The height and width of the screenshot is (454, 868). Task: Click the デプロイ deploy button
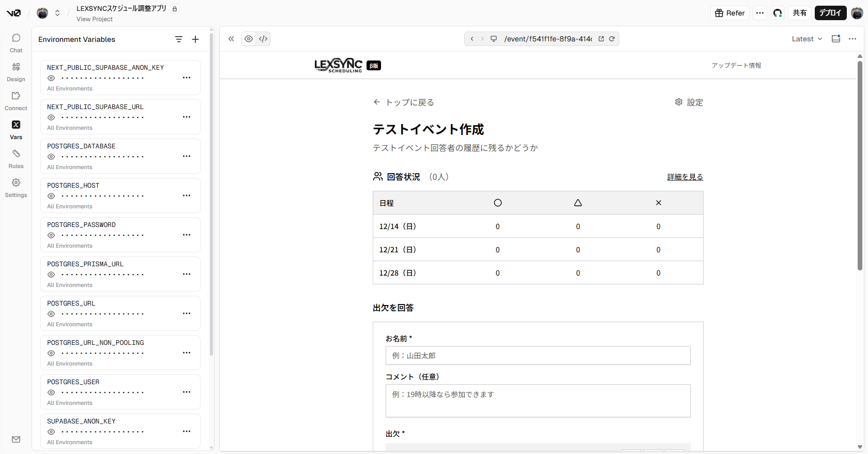pos(830,13)
